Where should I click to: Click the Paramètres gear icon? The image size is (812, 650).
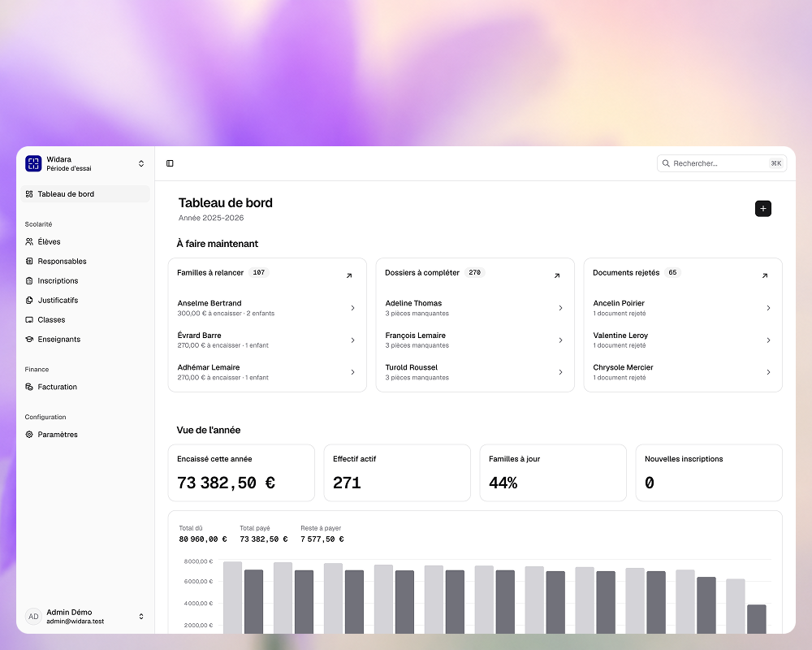tap(29, 435)
